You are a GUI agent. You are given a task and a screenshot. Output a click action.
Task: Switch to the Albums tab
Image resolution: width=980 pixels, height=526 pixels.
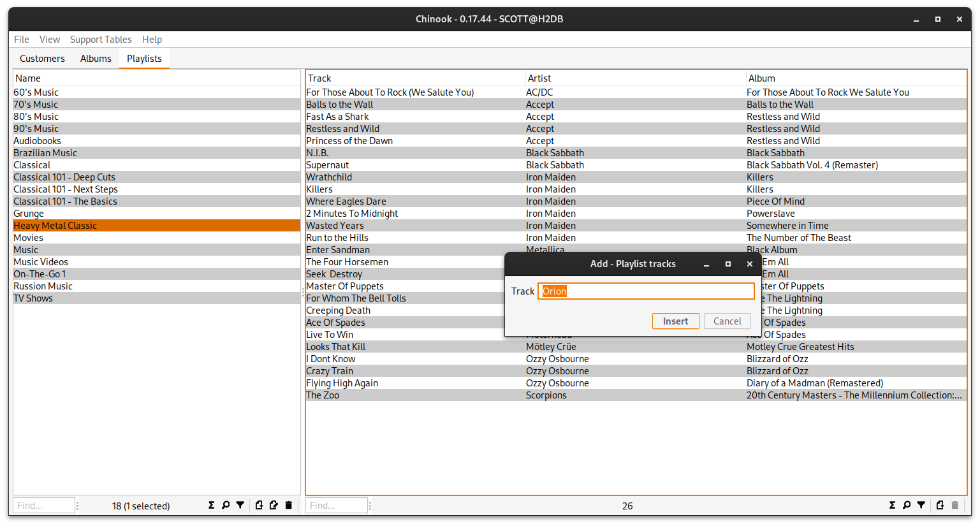[x=96, y=59]
